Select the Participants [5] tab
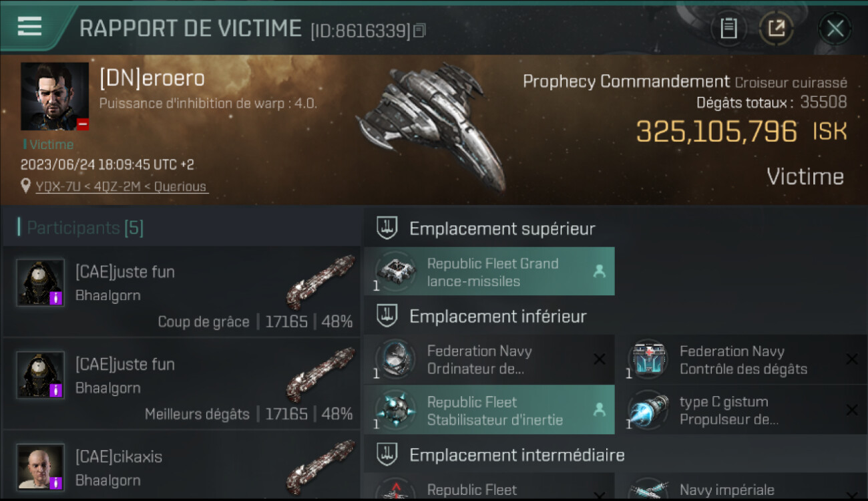Image resolution: width=868 pixels, height=501 pixels. pos(85,228)
